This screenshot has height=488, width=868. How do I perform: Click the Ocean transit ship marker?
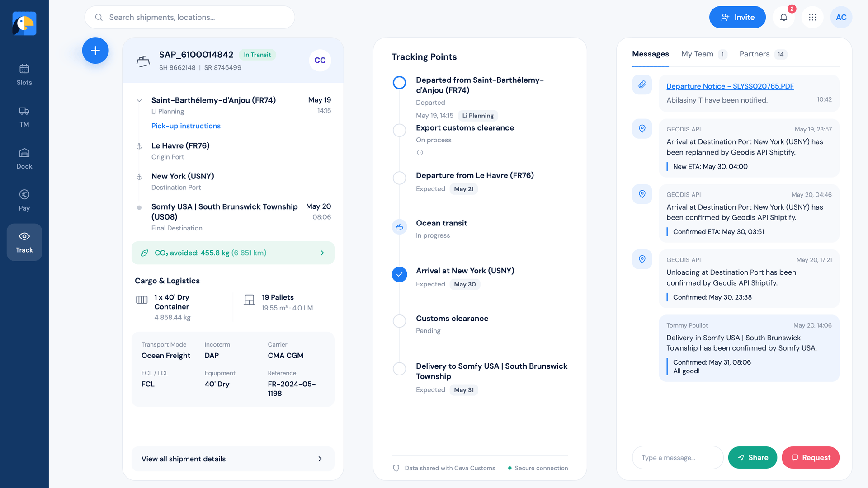pos(399,227)
